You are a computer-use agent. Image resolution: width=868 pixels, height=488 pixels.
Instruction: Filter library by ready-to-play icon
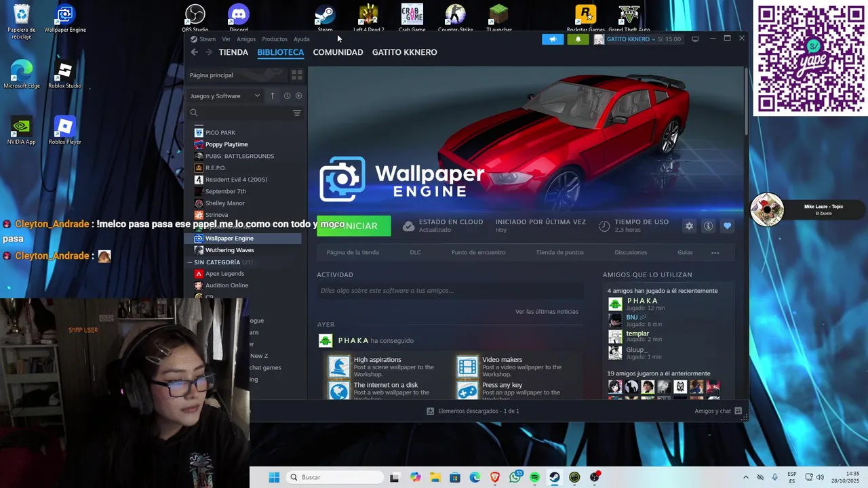tap(298, 96)
